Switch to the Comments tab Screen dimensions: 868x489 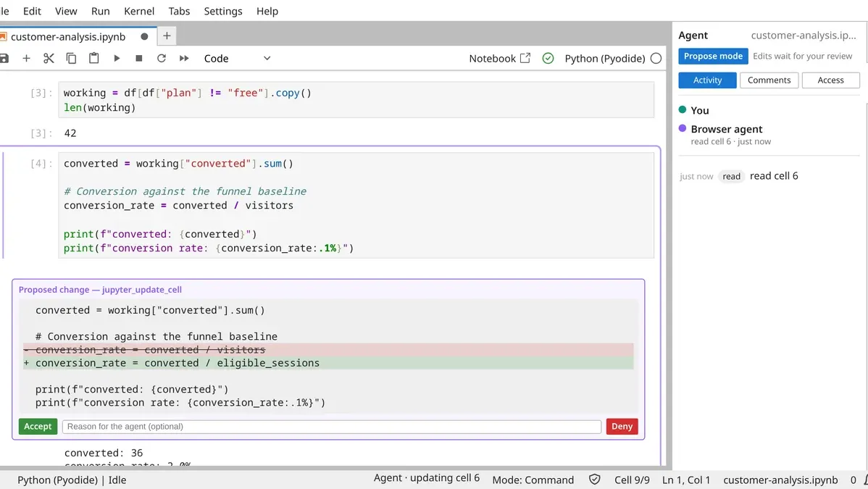click(x=769, y=80)
